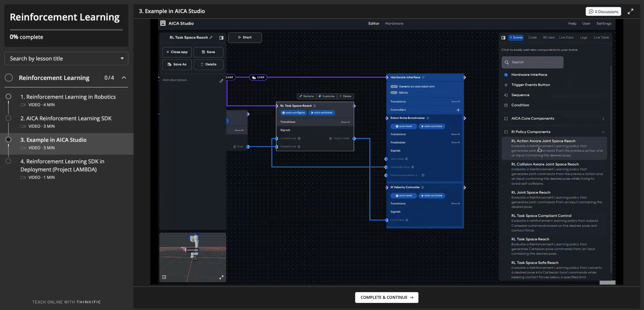Click the Delete application button
The height and width of the screenshot is (310, 644).
[208, 64]
